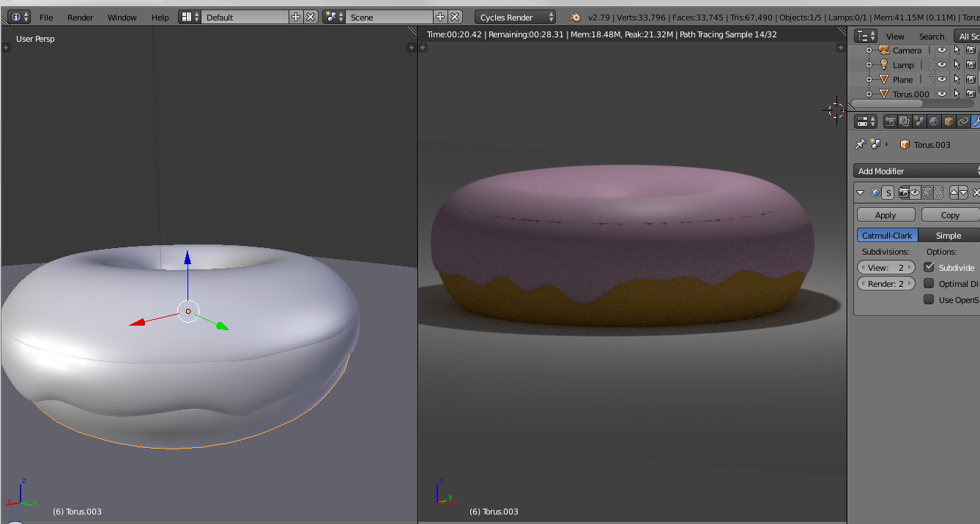Toggle the Subdivide checkbox in Options
Viewport: 980px width, 524px height.
point(930,267)
